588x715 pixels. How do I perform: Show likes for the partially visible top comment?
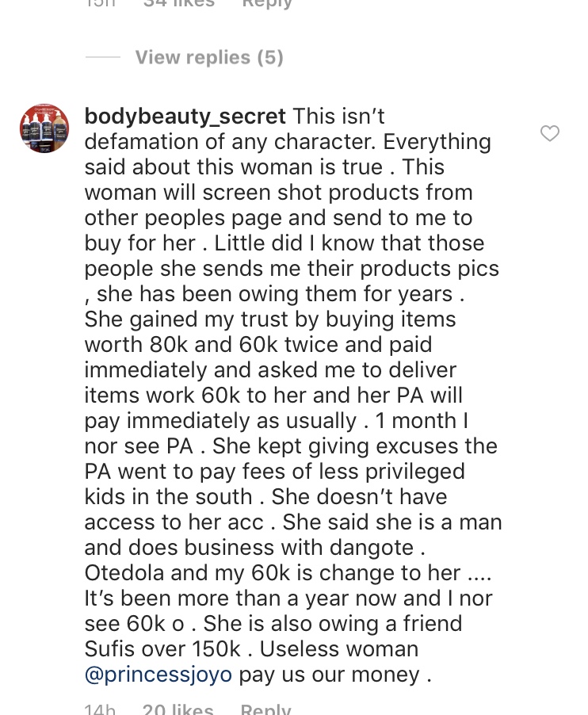click(x=178, y=3)
